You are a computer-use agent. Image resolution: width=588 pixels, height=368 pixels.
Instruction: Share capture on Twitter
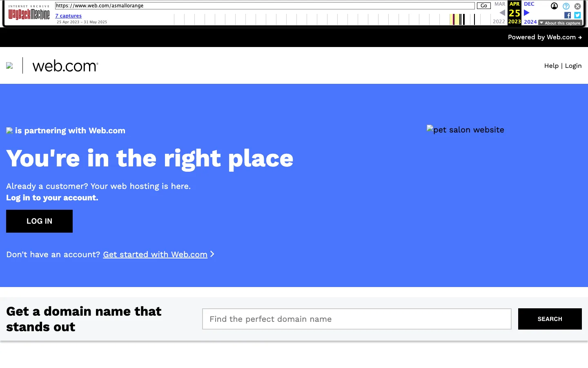[x=577, y=15]
